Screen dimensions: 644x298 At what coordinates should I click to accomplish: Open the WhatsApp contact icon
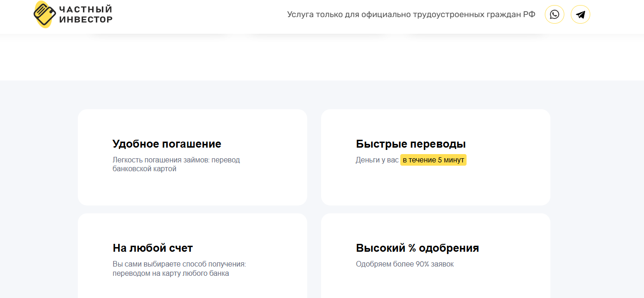click(554, 14)
